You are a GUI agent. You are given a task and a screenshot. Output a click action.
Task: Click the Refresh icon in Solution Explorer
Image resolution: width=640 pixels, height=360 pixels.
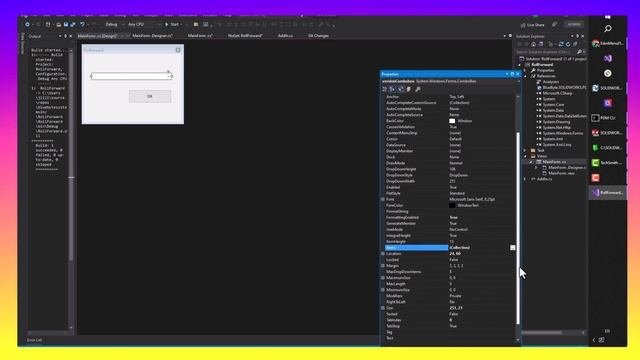[568, 44]
